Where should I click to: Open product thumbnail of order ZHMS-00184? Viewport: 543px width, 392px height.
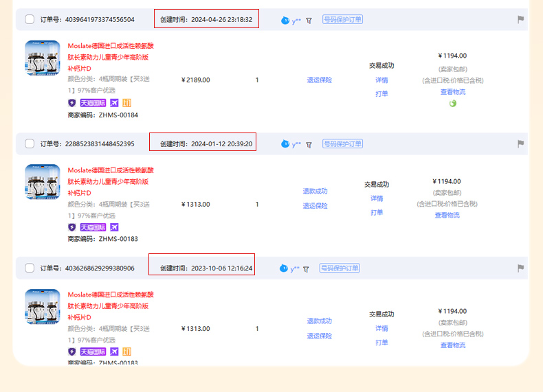pyautogui.click(x=43, y=58)
